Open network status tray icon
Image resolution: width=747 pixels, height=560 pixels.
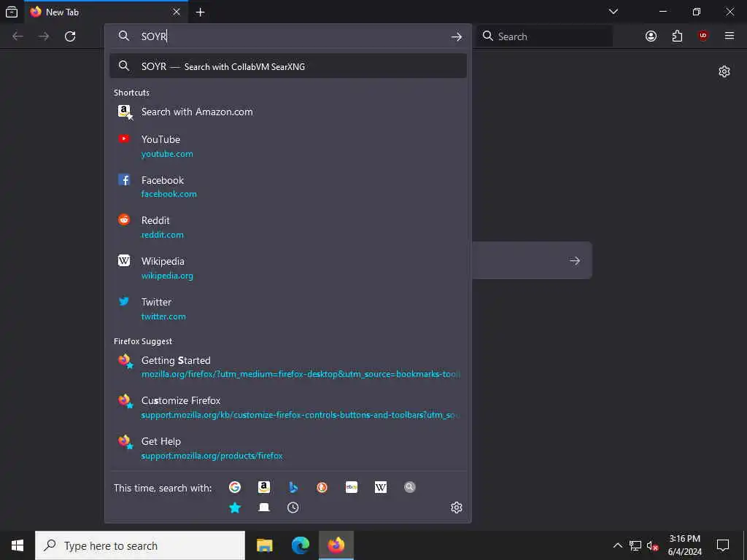pyautogui.click(x=635, y=545)
